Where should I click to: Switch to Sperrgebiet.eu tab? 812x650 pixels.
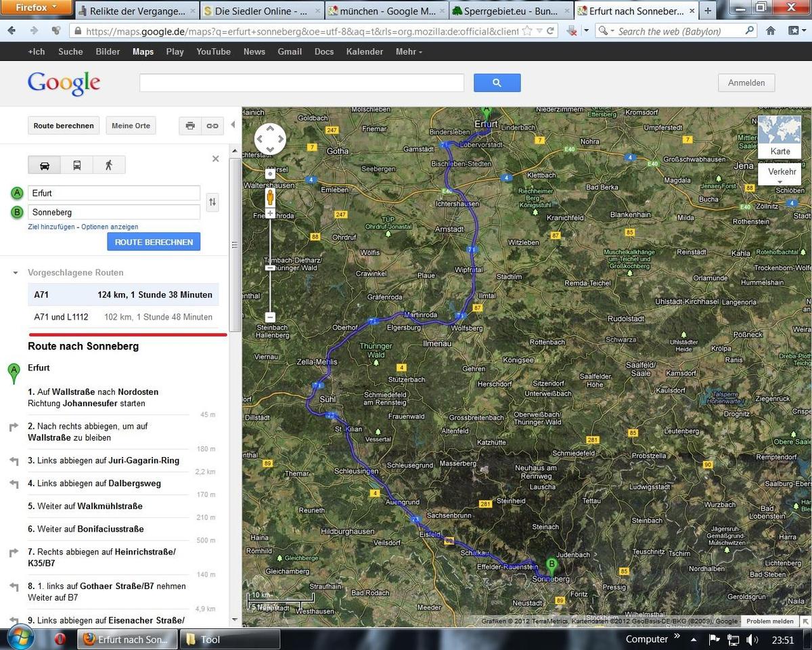tap(512, 11)
